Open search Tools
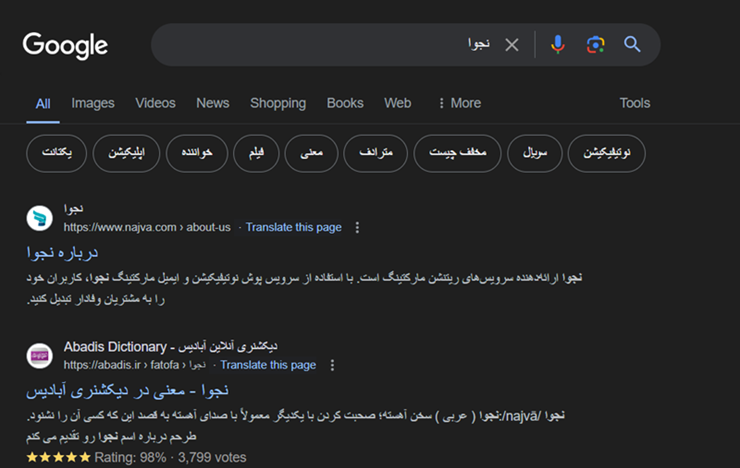740x468 pixels. (x=635, y=103)
